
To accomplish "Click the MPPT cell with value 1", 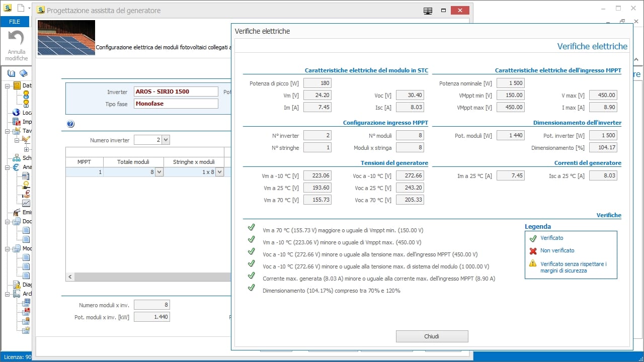I will 85,172.
